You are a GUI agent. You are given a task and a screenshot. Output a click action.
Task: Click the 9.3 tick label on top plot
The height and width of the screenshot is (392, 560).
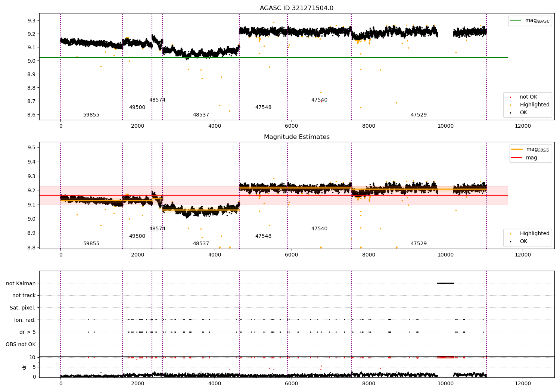32,21
